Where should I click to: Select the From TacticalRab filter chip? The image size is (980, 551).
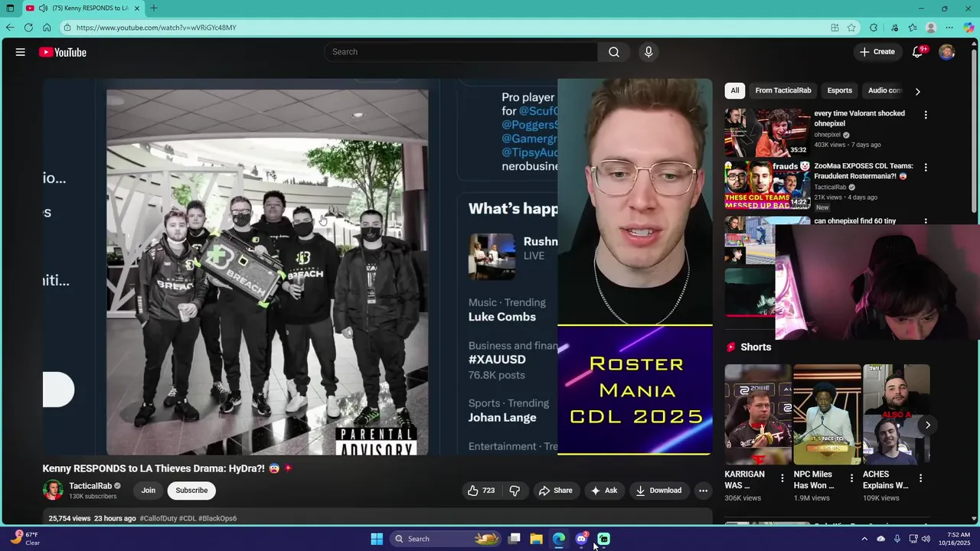click(x=783, y=90)
